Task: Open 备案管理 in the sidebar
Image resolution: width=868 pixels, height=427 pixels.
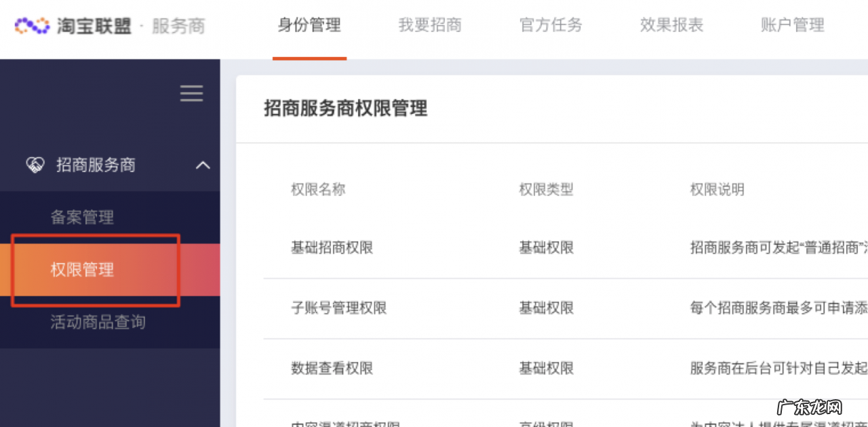Action: click(x=82, y=217)
